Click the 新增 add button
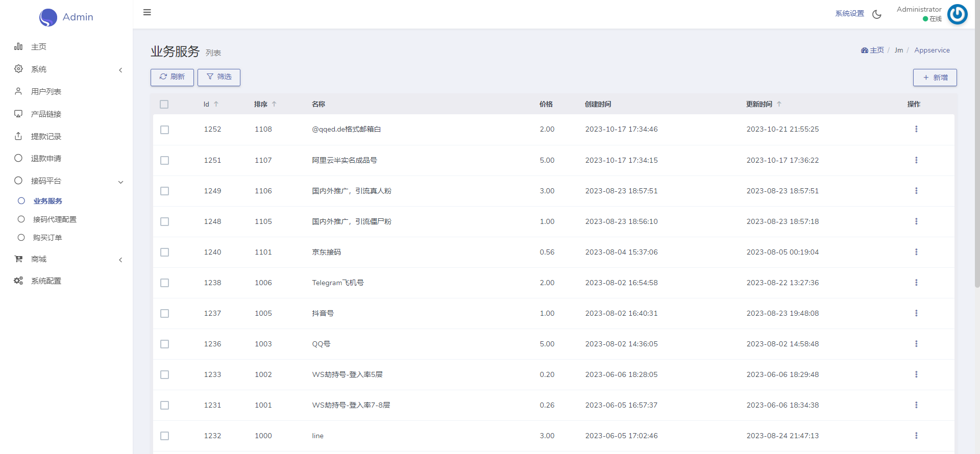 coord(935,78)
